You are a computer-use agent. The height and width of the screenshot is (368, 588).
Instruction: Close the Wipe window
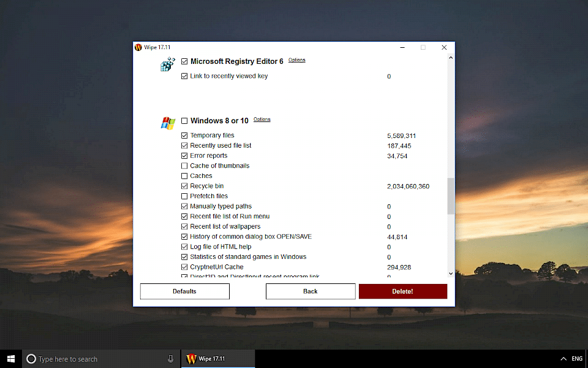pos(444,47)
